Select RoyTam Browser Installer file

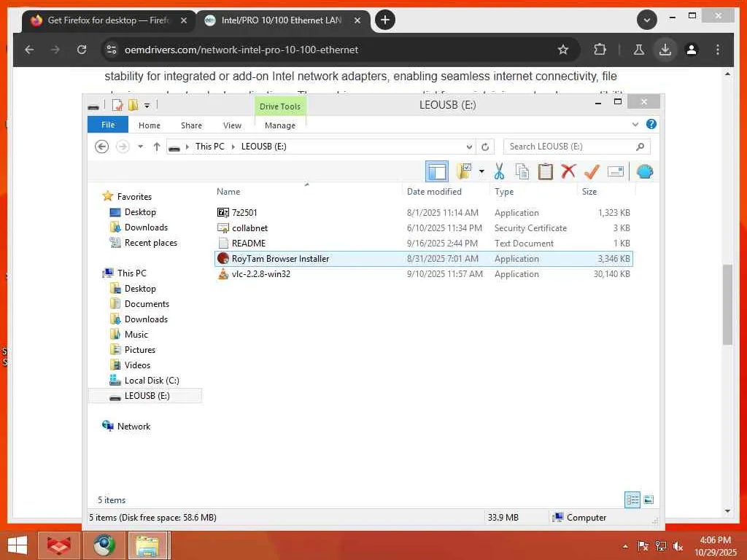tap(424, 259)
